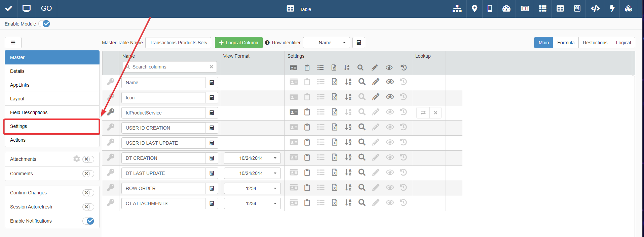Viewport: 644px width, 237px height.
Task: Select Settings in the left sidebar
Action: click(x=52, y=126)
